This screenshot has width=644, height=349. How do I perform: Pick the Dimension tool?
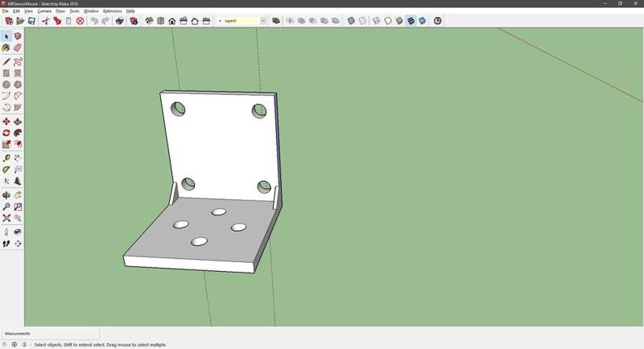coord(18,158)
